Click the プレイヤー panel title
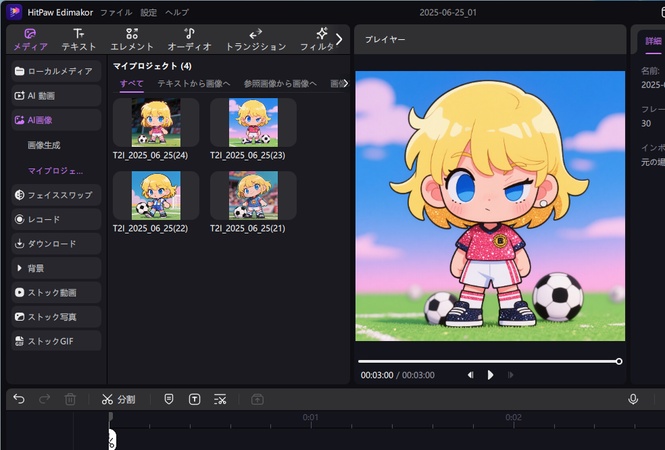 click(385, 39)
